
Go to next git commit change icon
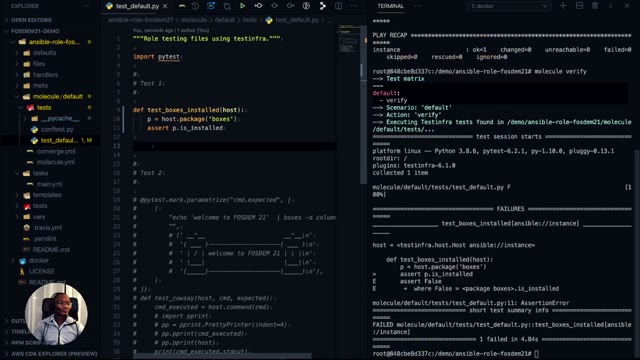(x=290, y=6)
